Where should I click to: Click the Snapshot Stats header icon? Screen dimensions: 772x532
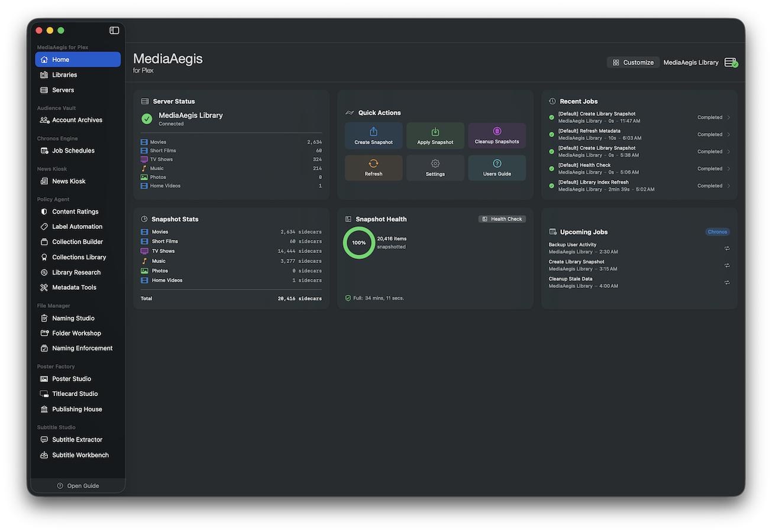pyautogui.click(x=144, y=219)
